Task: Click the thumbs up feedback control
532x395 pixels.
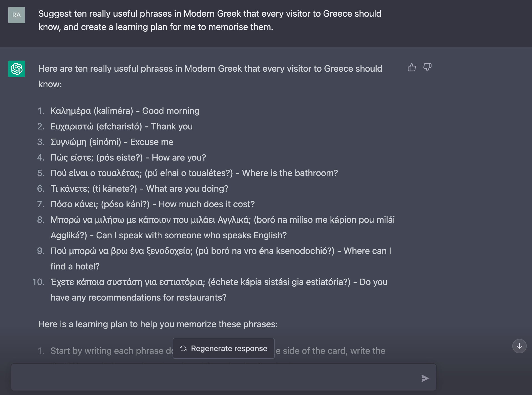Action: click(412, 67)
